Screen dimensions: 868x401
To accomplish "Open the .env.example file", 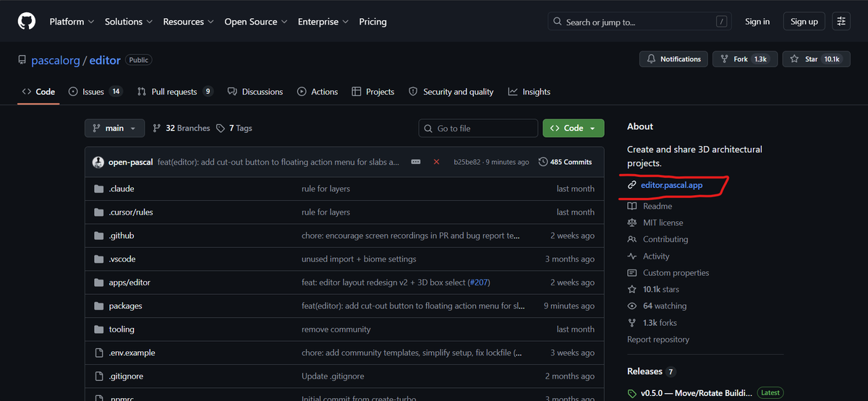I will tap(132, 353).
